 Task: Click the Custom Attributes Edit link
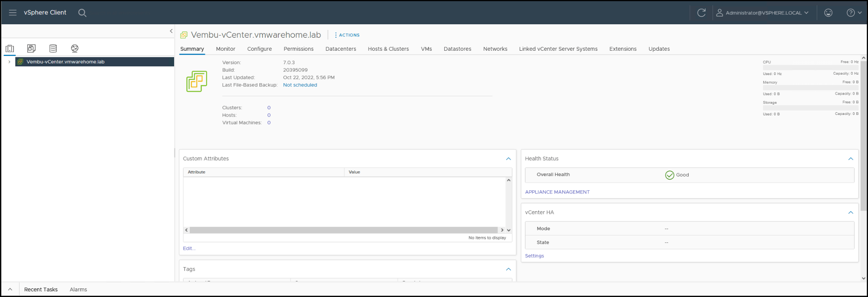(189, 248)
